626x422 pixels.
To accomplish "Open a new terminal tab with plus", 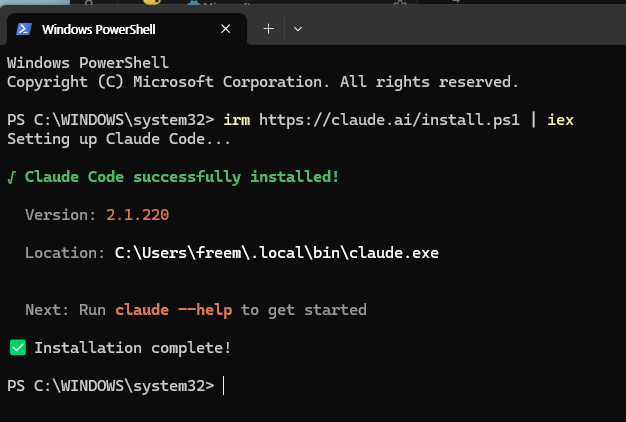I will (x=269, y=29).
